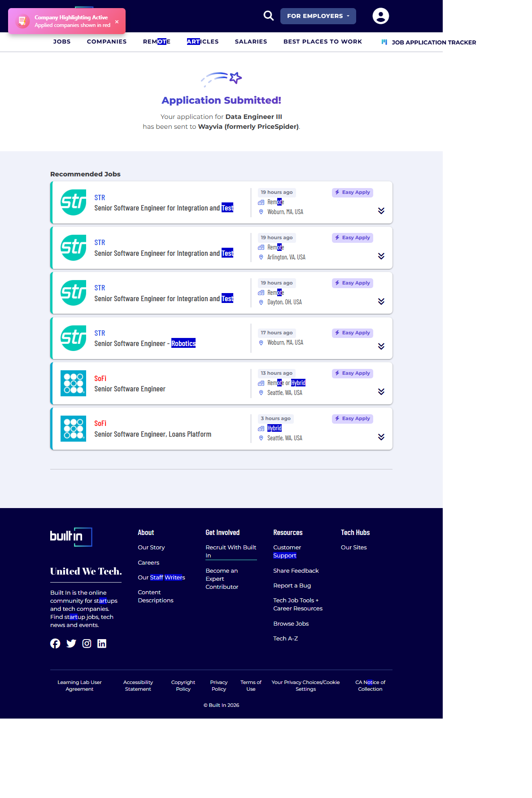Click Easy Apply on STR Arlington job
532x798 pixels.
point(353,238)
